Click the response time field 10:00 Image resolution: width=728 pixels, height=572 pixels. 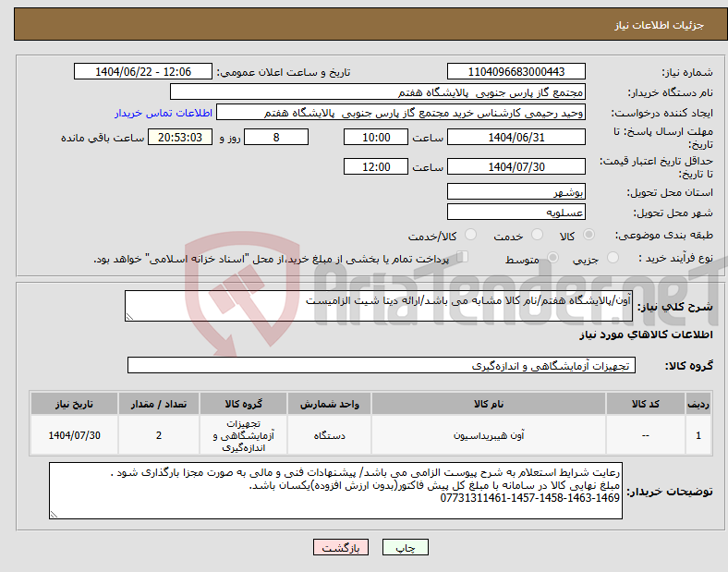pos(376,137)
